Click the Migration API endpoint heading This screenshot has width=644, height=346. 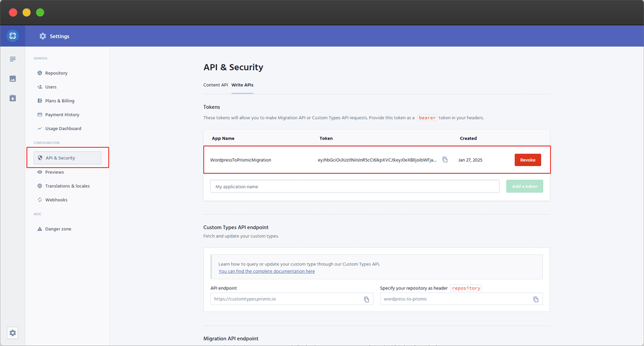[231, 339]
